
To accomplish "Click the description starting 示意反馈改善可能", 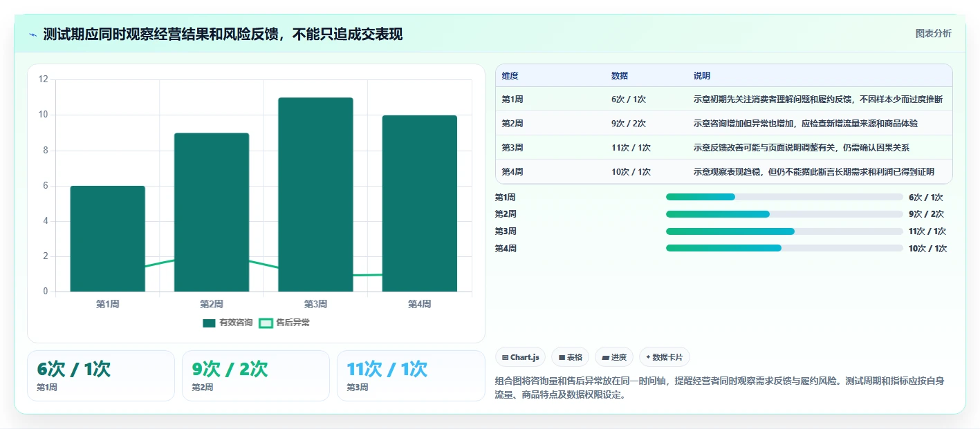I will (x=802, y=148).
